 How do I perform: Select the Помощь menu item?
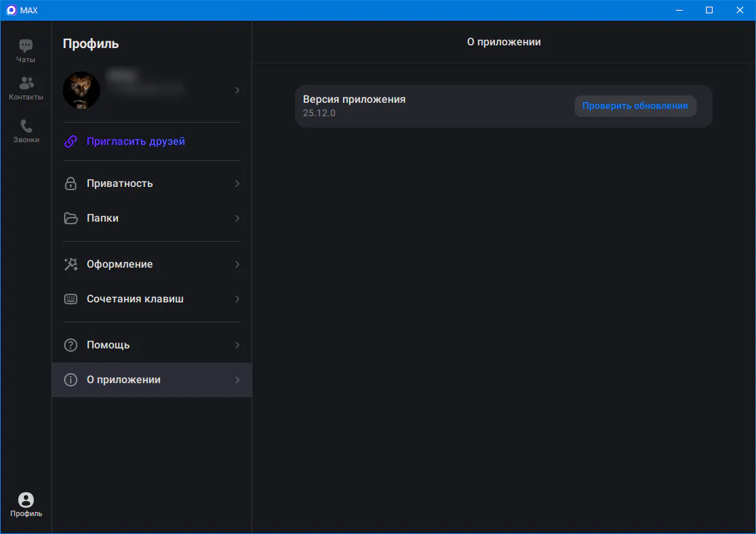tap(108, 345)
